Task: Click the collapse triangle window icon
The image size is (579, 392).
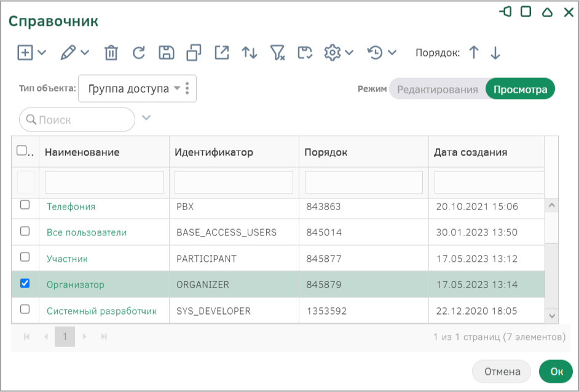Action: pos(547,12)
